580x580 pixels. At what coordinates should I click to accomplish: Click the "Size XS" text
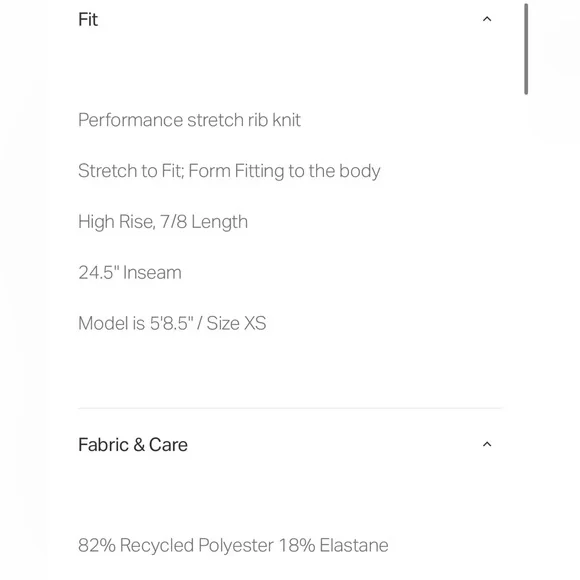236,323
